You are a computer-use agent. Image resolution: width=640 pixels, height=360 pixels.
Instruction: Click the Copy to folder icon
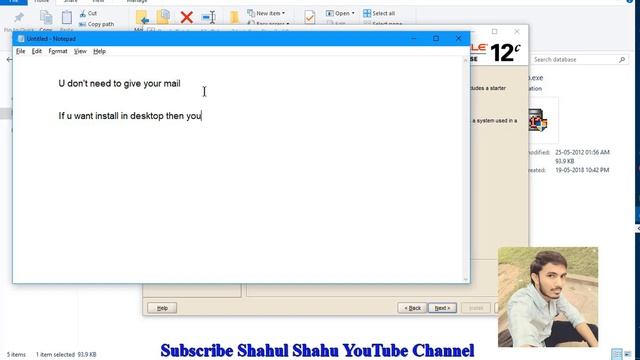tap(163, 17)
